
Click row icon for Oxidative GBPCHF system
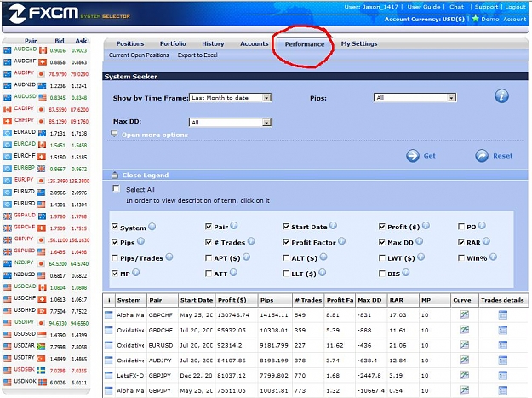(x=109, y=330)
